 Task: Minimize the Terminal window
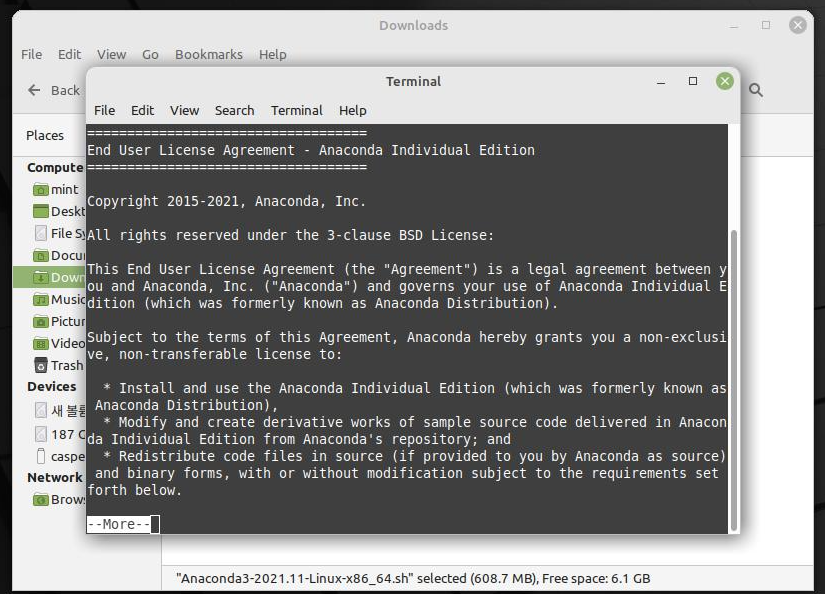(661, 82)
